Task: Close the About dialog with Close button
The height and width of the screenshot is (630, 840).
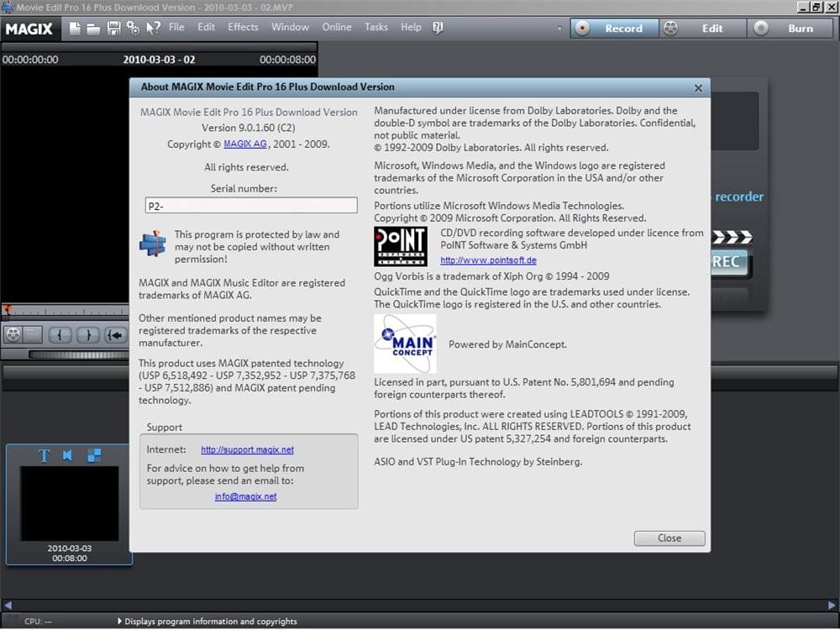Action: [x=669, y=538]
